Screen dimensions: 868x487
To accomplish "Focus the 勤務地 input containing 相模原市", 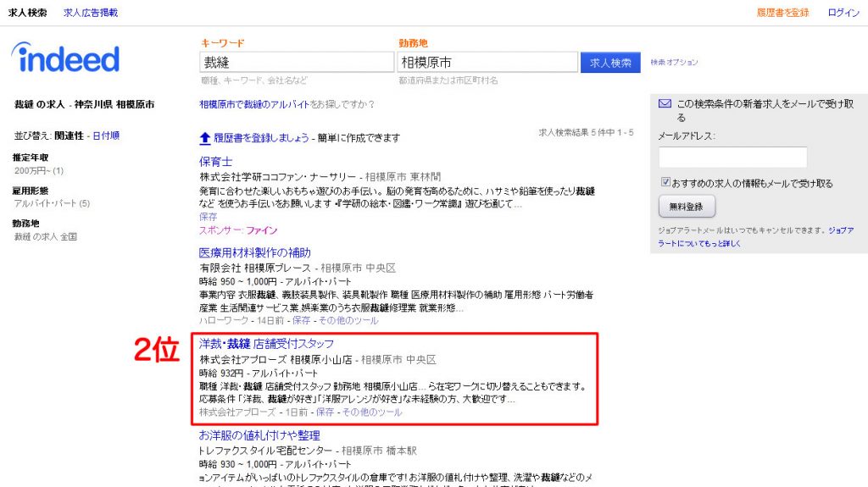I will (487, 62).
